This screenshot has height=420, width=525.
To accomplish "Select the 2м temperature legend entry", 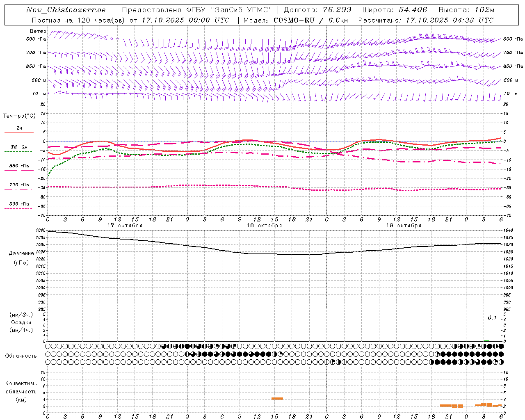I will [19, 130].
